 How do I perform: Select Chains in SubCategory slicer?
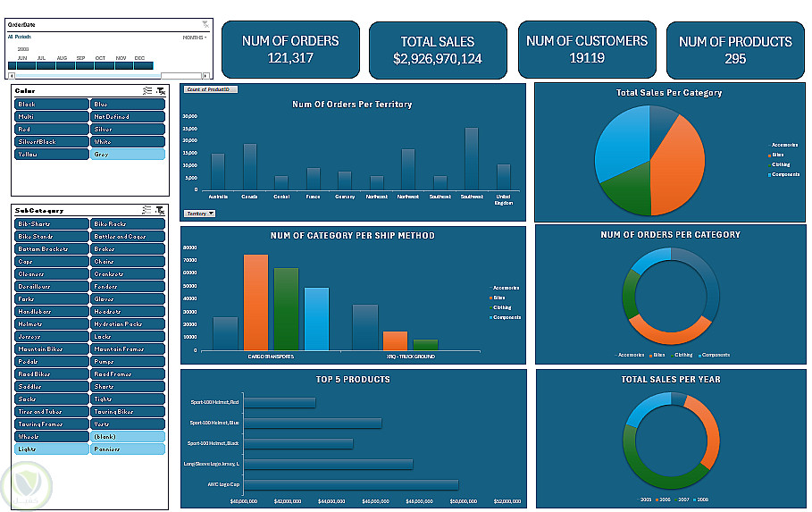[128, 261]
